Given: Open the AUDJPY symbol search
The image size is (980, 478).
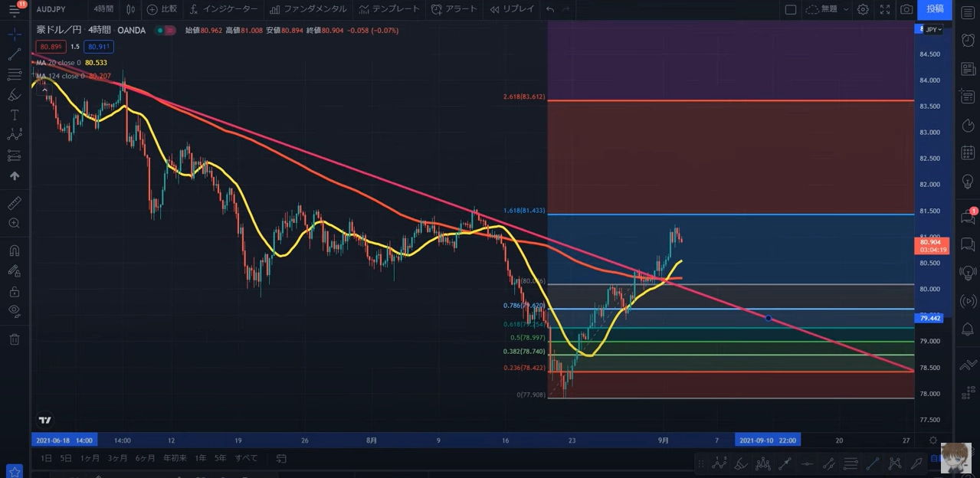Looking at the screenshot, I should 53,9.
